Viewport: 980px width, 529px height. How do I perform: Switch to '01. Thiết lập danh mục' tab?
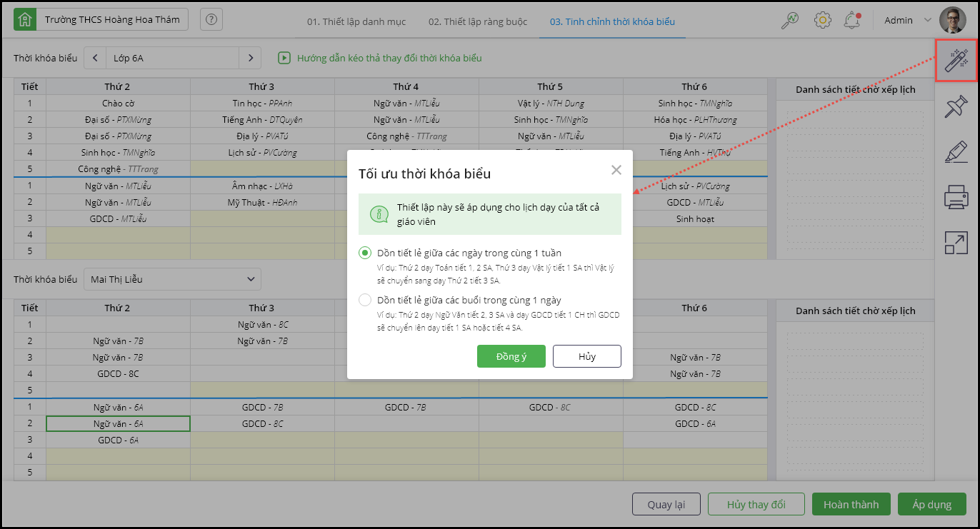[356, 21]
